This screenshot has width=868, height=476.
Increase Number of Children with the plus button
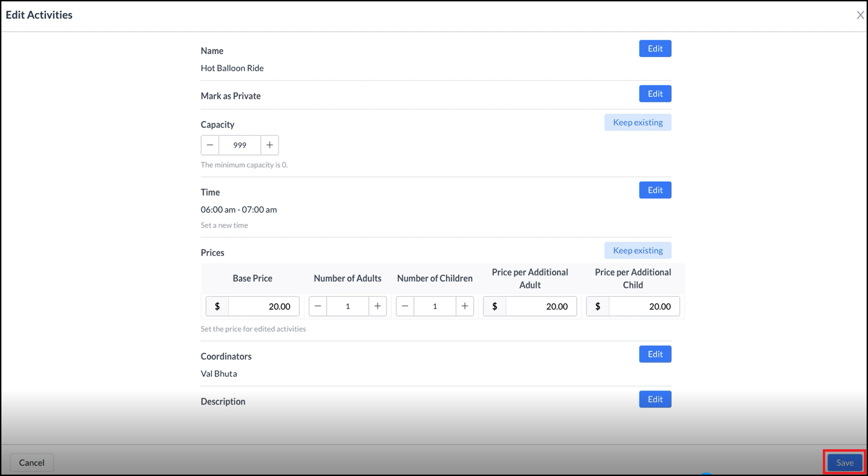[465, 306]
